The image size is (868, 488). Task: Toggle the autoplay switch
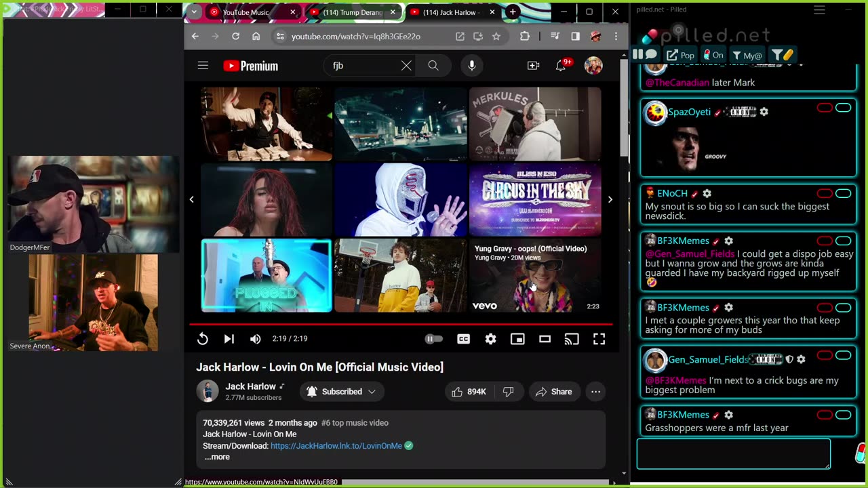[x=433, y=339]
